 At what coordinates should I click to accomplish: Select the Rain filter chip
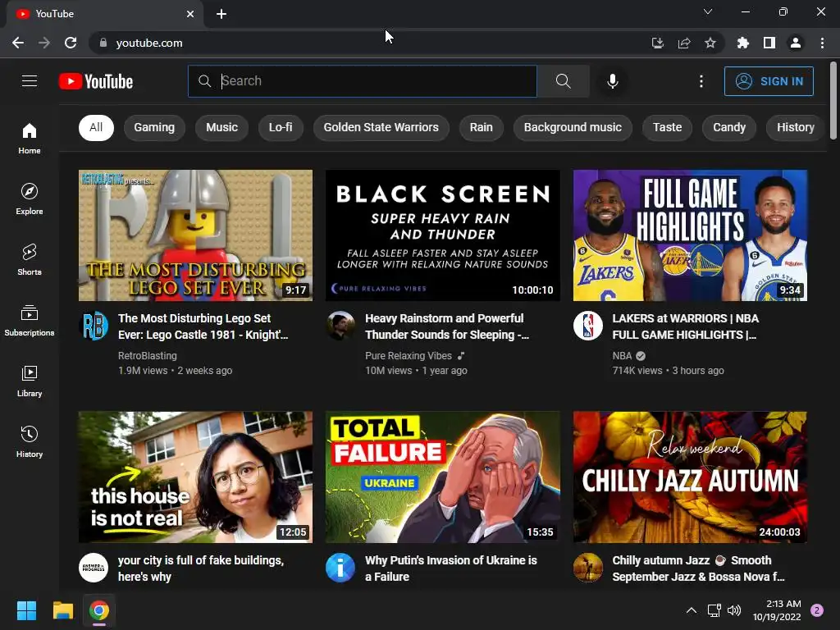tap(481, 127)
